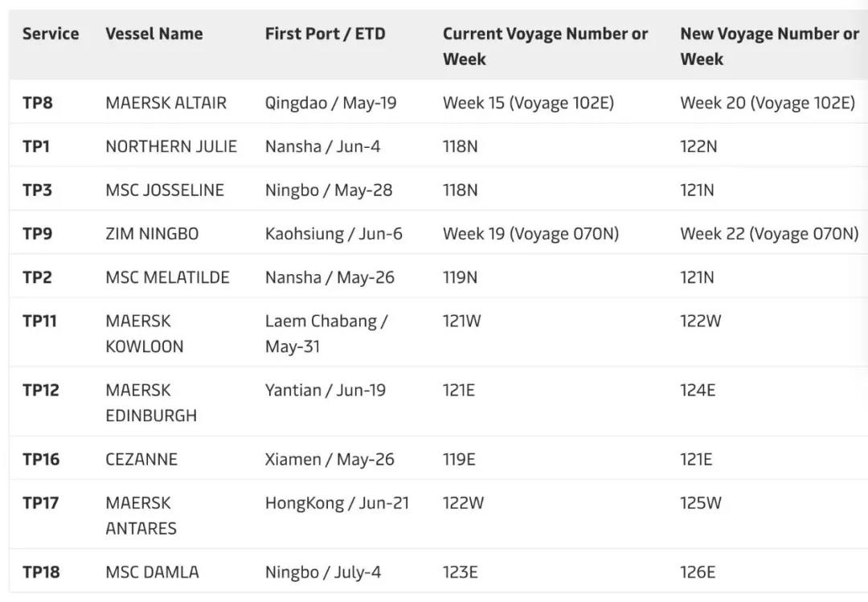The height and width of the screenshot is (602, 868).
Task: Click the HongKong / Jun-21 cell
Action: 337,503
